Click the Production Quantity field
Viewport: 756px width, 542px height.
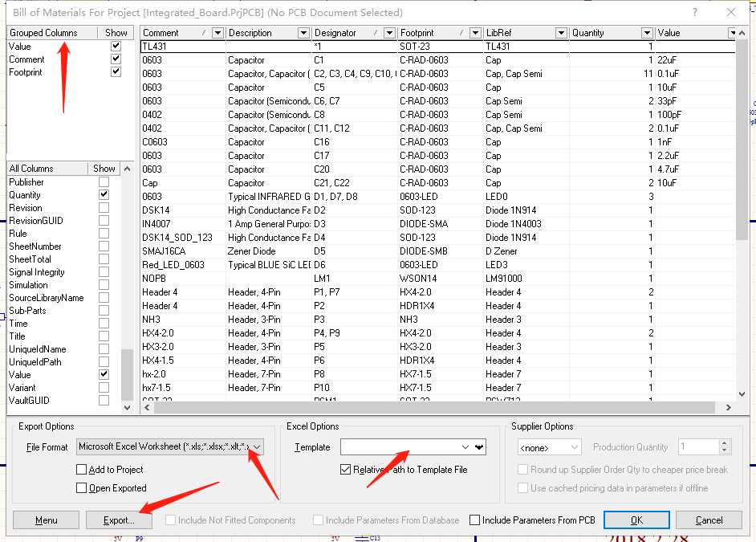coord(699,447)
